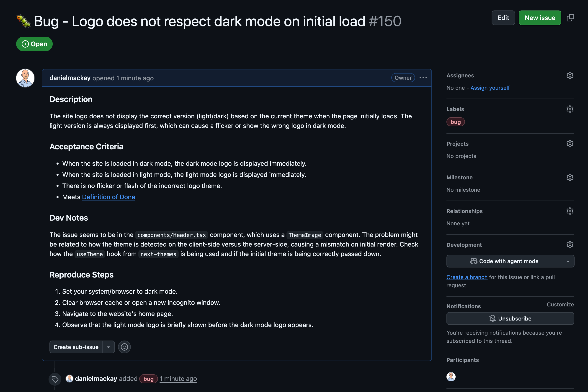The width and height of the screenshot is (588, 392).
Task: Open the emoji reaction picker
Action: (x=124, y=347)
